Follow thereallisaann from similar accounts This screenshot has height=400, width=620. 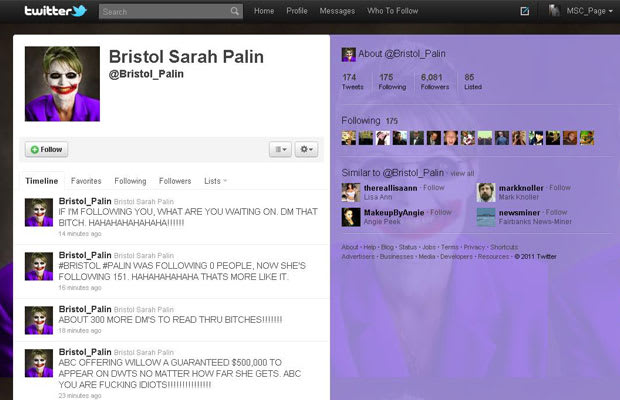pyautogui.click(x=434, y=188)
